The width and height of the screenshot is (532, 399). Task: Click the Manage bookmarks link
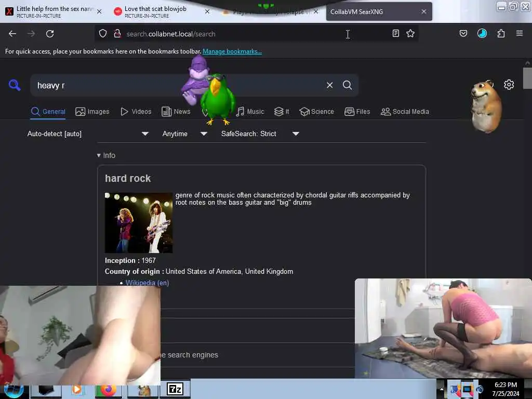(232, 51)
